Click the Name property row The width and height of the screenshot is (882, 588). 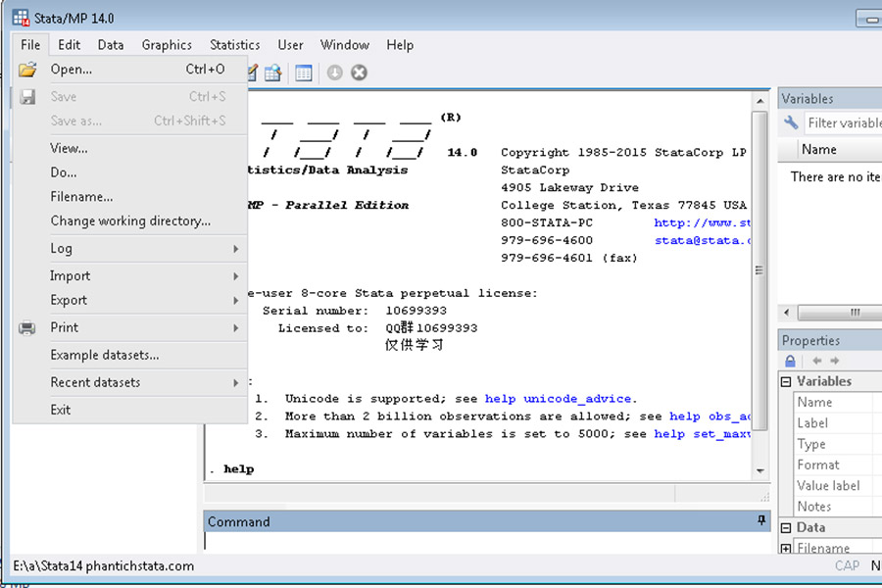coord(838,402)
